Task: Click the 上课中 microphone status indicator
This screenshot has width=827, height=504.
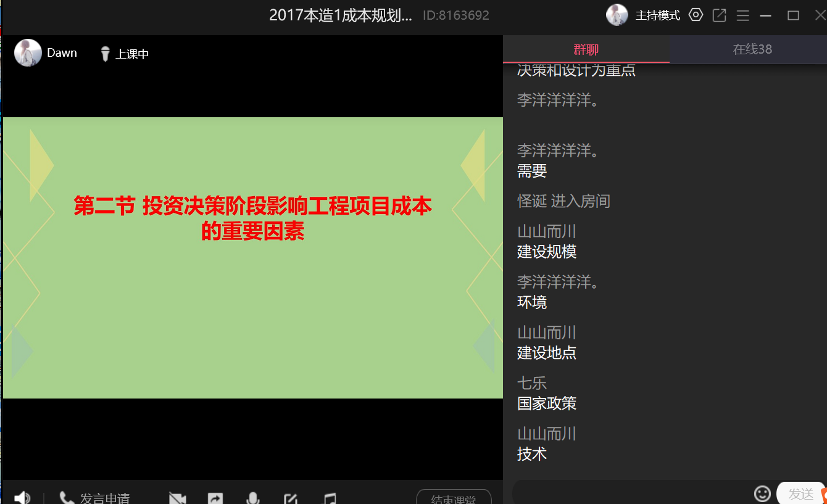Action: pos(125,54)
